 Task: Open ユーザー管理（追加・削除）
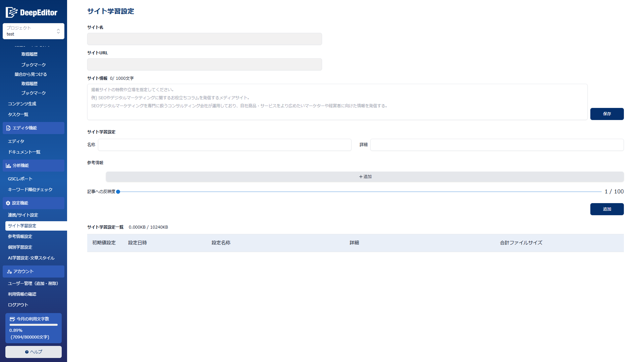[x=33, y=284]
